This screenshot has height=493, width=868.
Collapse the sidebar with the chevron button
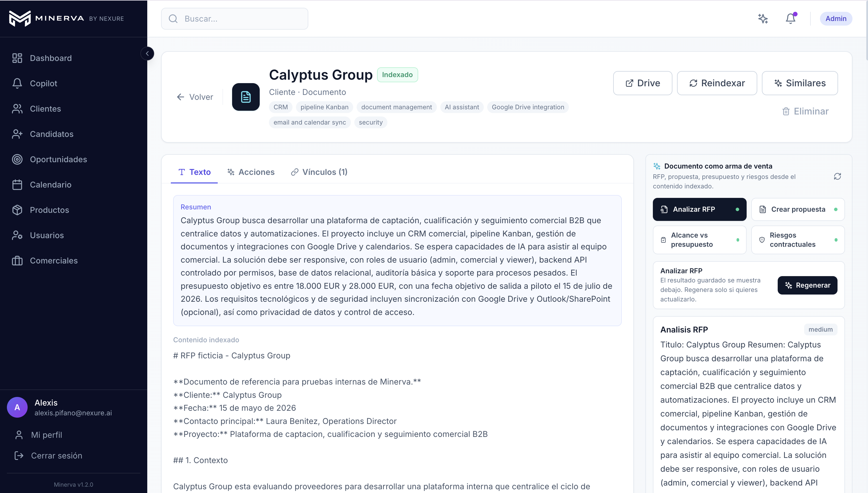point(147,53)
